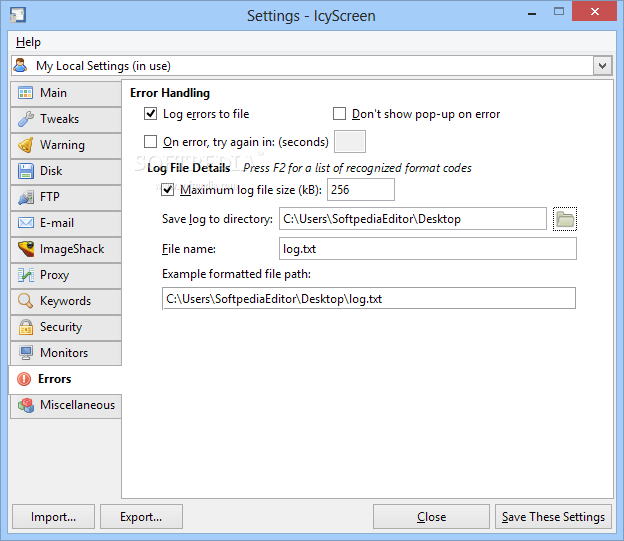
Task: Switch to the Disk tab label
Action: point(51,171)
